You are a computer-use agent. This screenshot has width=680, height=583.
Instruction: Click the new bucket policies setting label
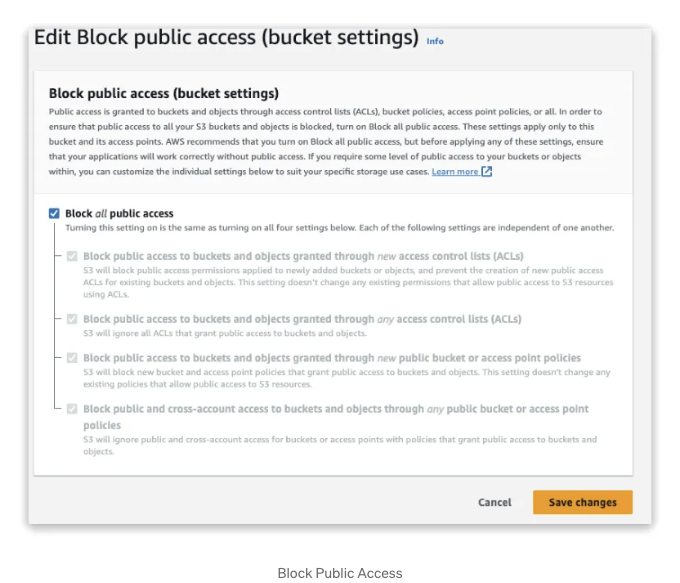(x=332, y=358)
